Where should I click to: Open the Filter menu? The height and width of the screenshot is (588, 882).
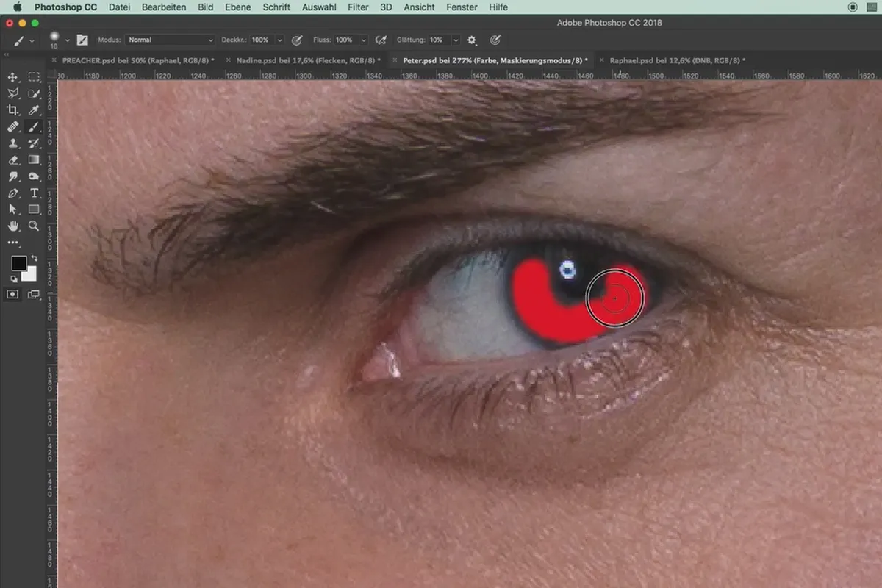[x=358, y=7]
